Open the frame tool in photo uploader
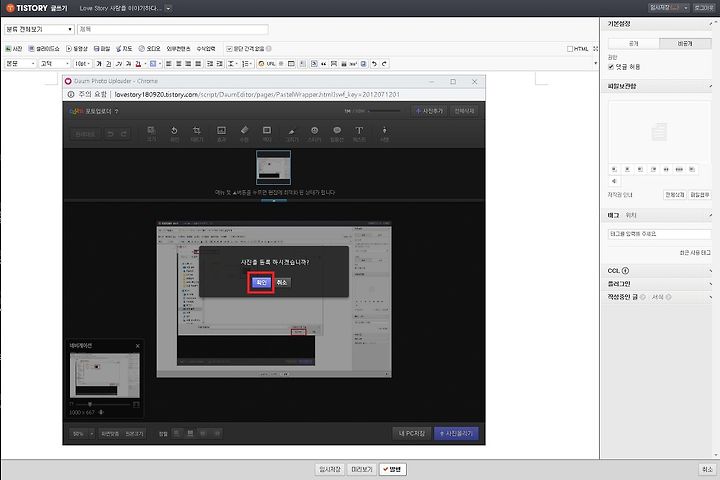 pyautogui.click(x=267, y=134)
